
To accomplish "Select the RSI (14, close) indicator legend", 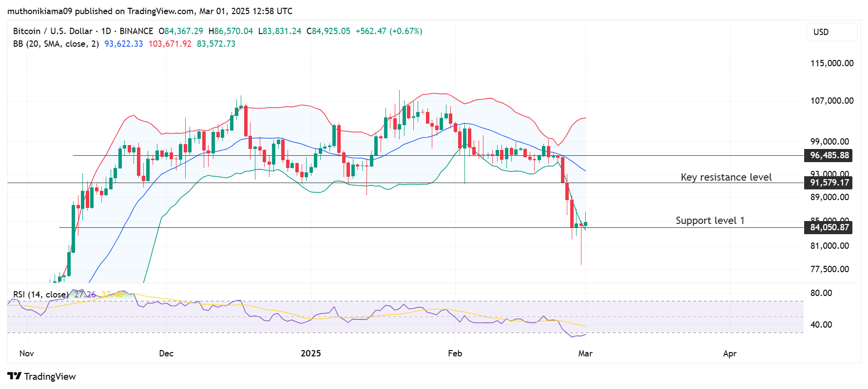I will 40,295.
